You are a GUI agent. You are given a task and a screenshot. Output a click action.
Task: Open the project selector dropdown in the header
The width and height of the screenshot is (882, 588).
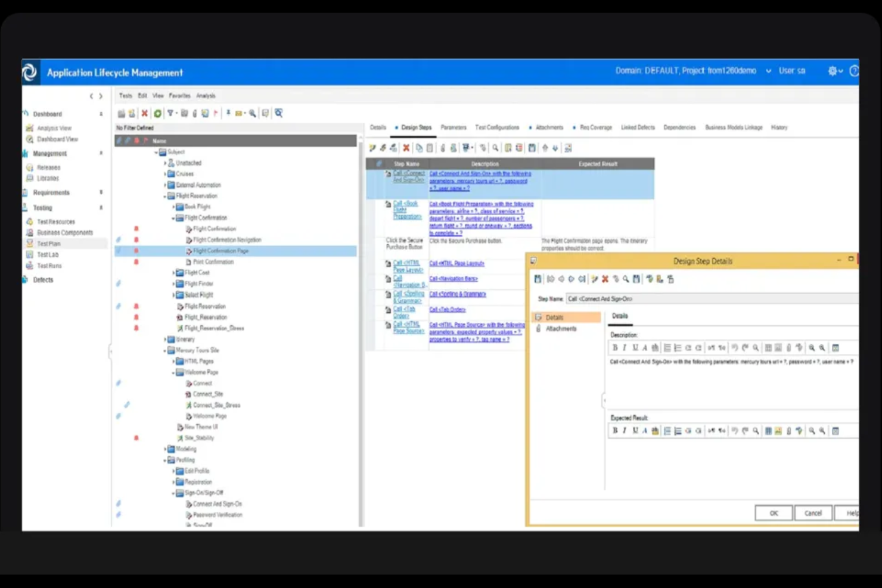[x=768, y=70]
